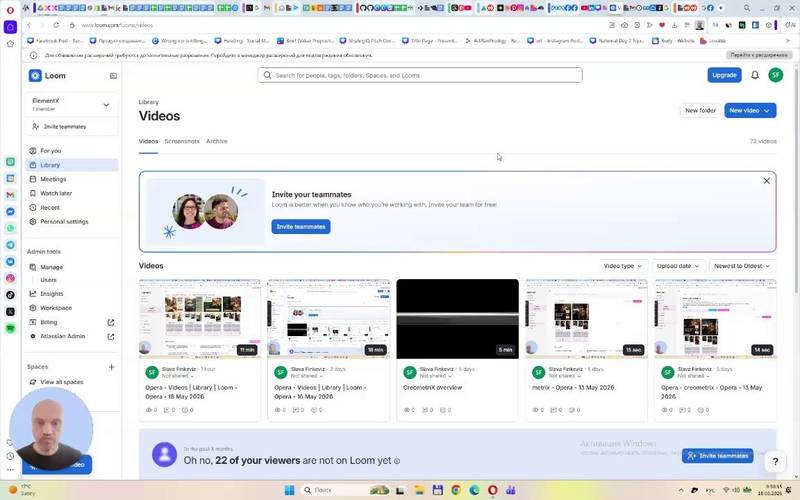Click Invite teammates in viewers notice
The height and width of the screenshot is (500, 800).
(717, 456)
